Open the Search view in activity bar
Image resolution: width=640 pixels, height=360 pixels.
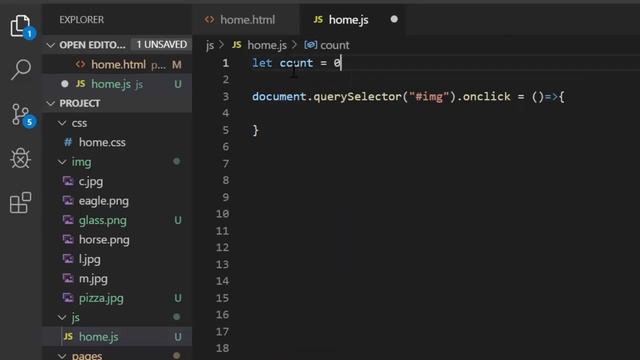[20, 69]
